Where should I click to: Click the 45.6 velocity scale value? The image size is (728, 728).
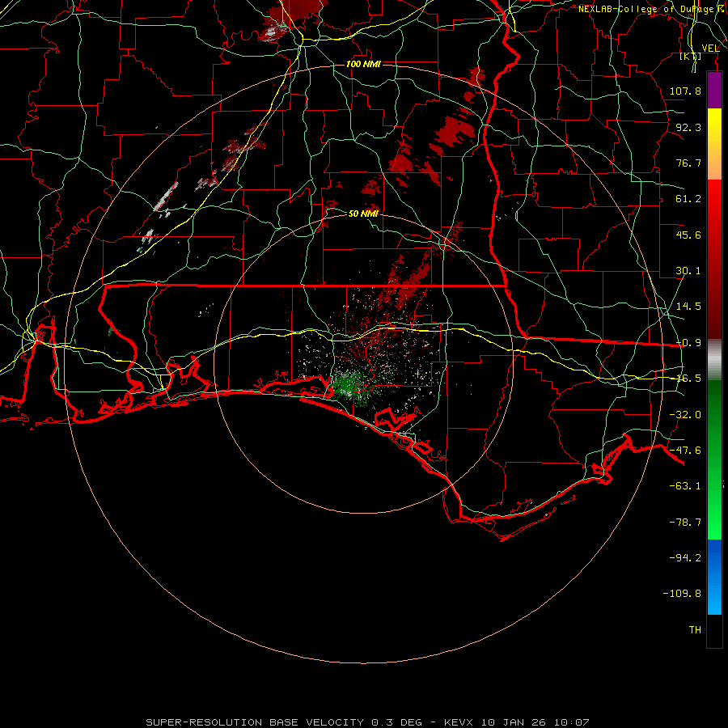coord(688,235)
